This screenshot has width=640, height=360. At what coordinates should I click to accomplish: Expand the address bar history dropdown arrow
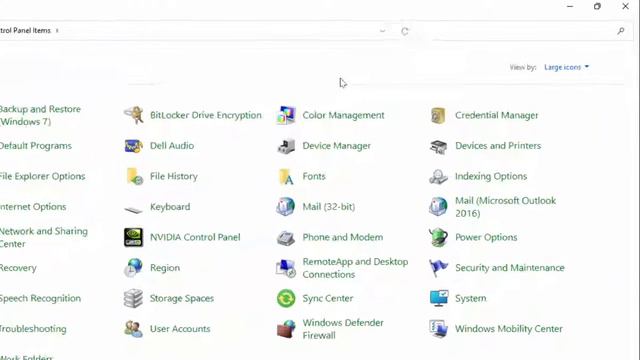(x=382, y=31)
